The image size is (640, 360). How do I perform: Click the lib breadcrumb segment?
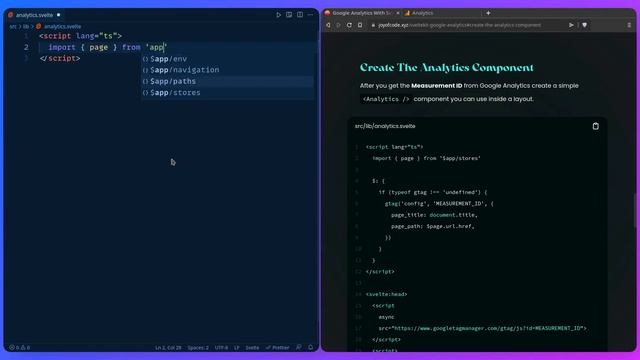pyautogui.click(x=26, y=27)
